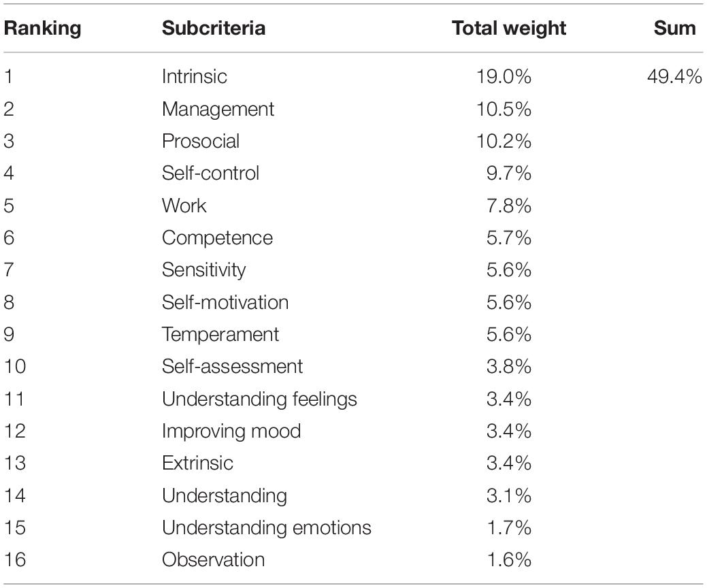Click the Ranking column header
Viewport: 707px width, 588px height.
(x=42, y=28)
